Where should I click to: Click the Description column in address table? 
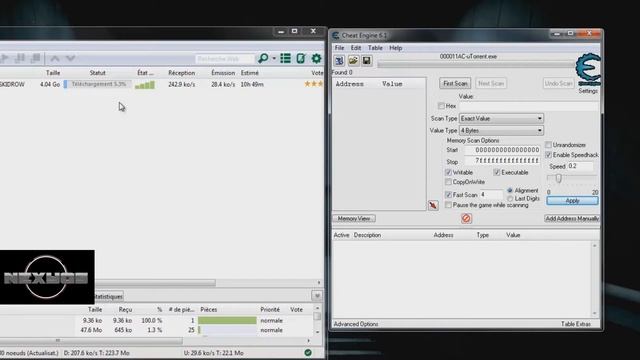(x=367, y=235)
